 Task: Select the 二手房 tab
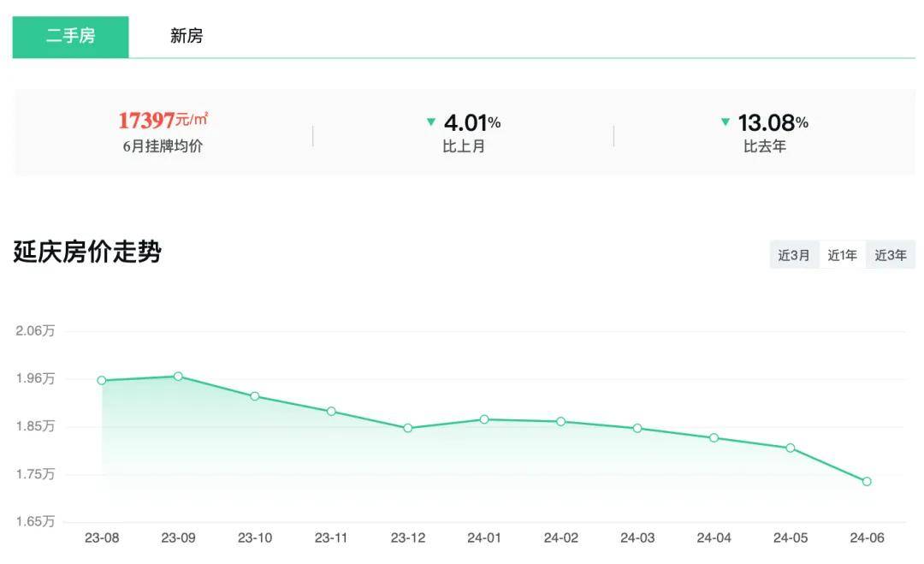tap(71, 37)
